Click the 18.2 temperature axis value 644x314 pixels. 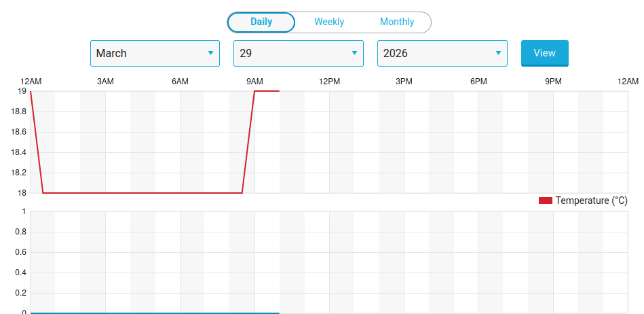(x=19, y=173)
